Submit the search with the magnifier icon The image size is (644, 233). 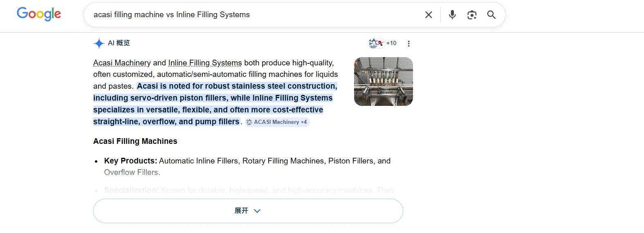[x=491, y=15]
